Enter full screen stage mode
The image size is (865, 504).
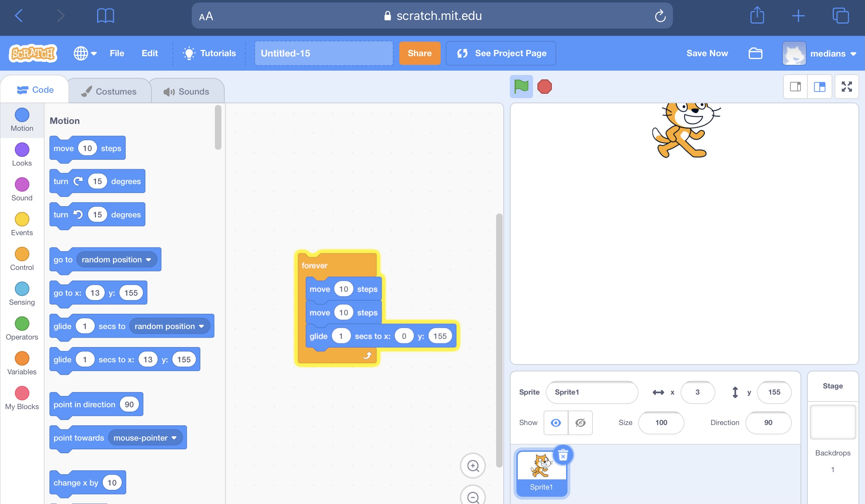tap(847, 87)
